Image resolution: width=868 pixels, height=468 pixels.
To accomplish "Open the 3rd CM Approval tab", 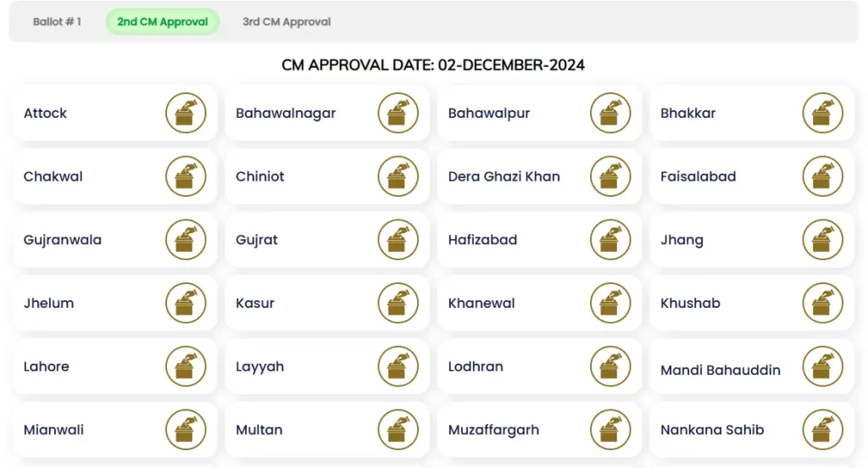I will pyautogui.click(x=287, y=22).
